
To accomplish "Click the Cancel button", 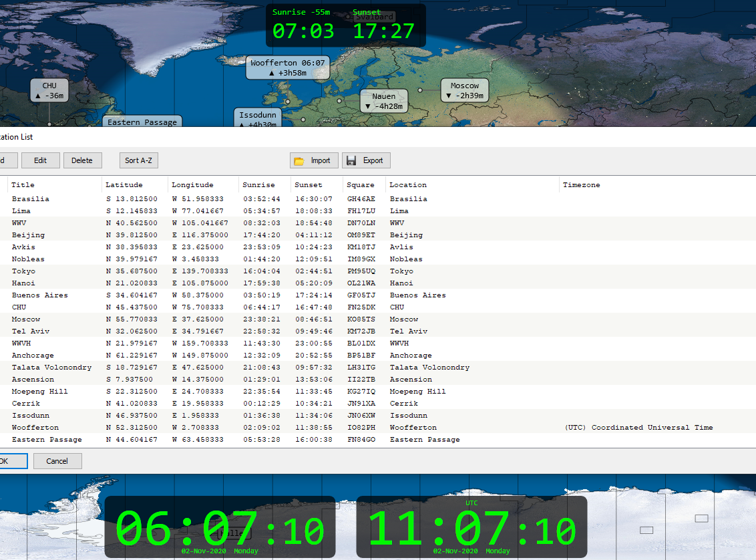I will tap(57, 461).
